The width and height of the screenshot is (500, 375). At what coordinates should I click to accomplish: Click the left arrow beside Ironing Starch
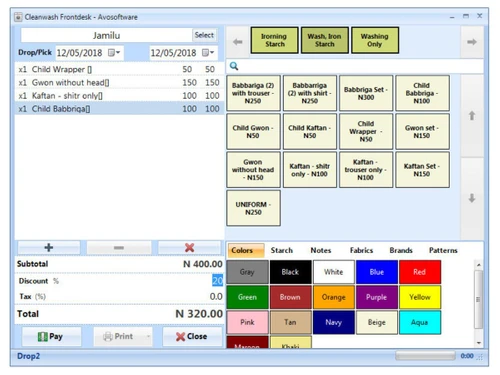(238, 42)
